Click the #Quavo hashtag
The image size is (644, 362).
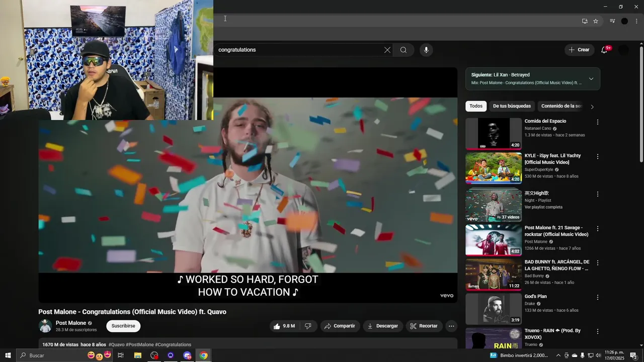(x=116, y=345)
